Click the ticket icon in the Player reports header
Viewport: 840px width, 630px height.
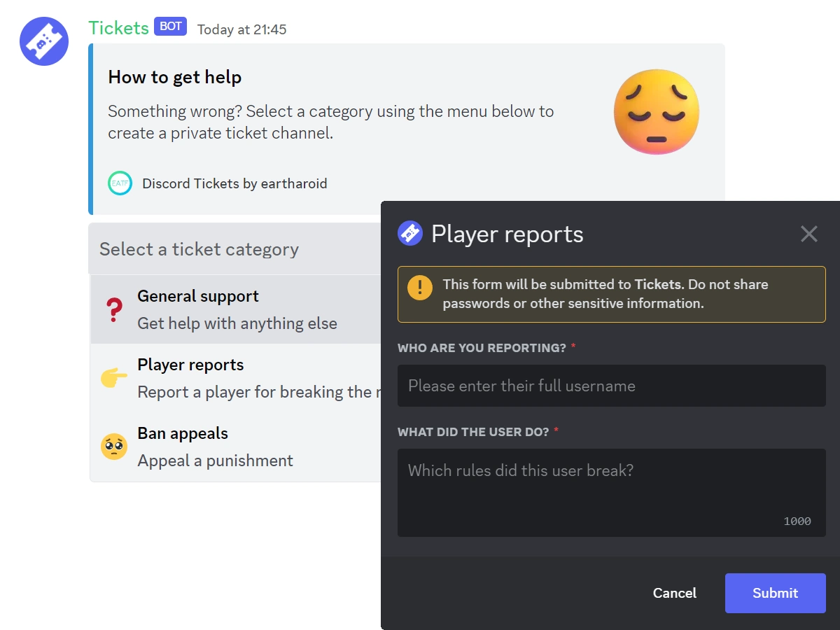tap(409, 233)
